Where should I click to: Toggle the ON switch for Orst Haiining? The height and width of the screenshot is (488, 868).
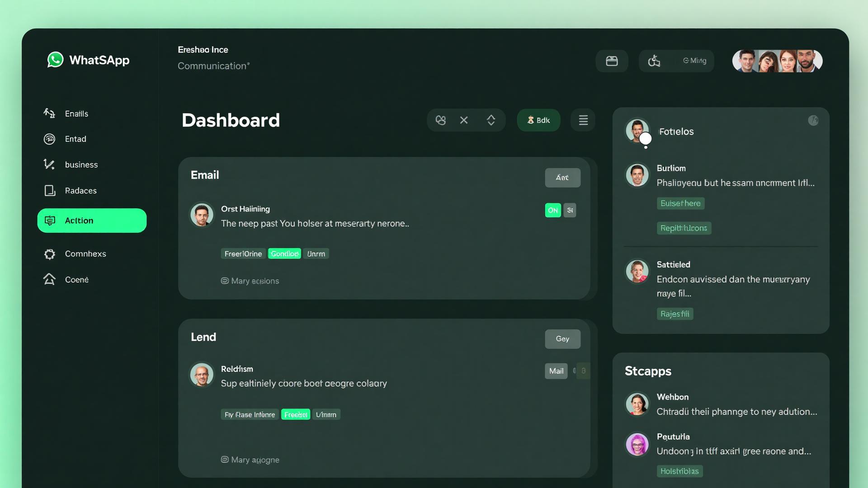(552, 210)
